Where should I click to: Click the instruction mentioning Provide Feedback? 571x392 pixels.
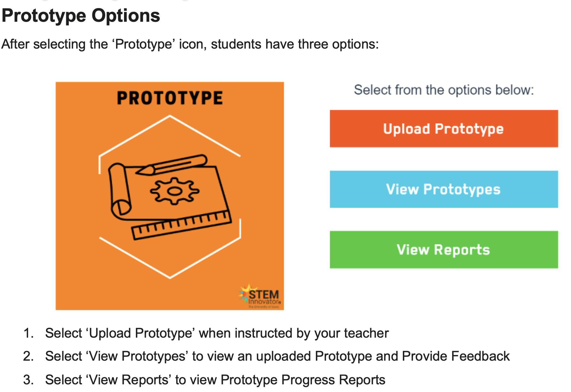(x=277, y=356)
